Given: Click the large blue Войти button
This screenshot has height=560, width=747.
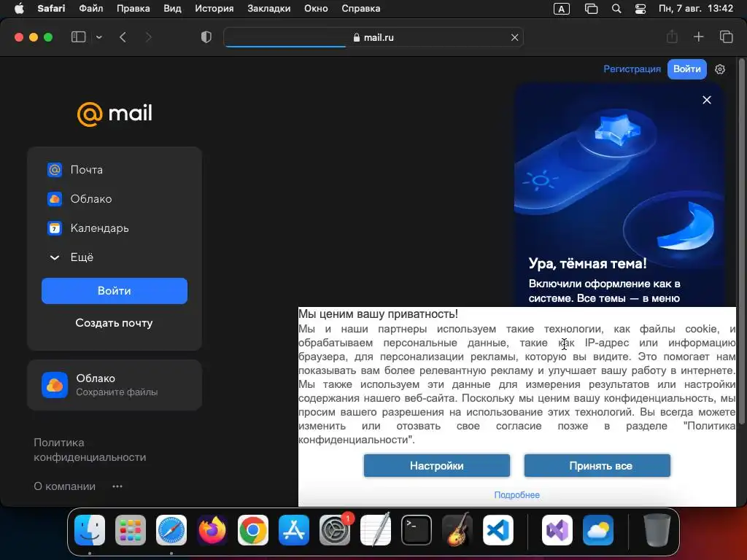Looking at the screenshot, I should point(115,291).
